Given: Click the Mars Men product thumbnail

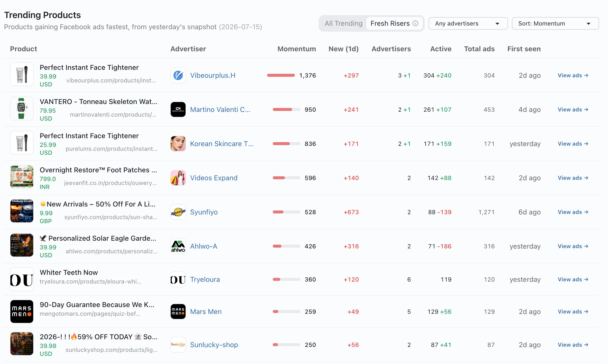Looking at the screenshot, I should coord(22,312).
